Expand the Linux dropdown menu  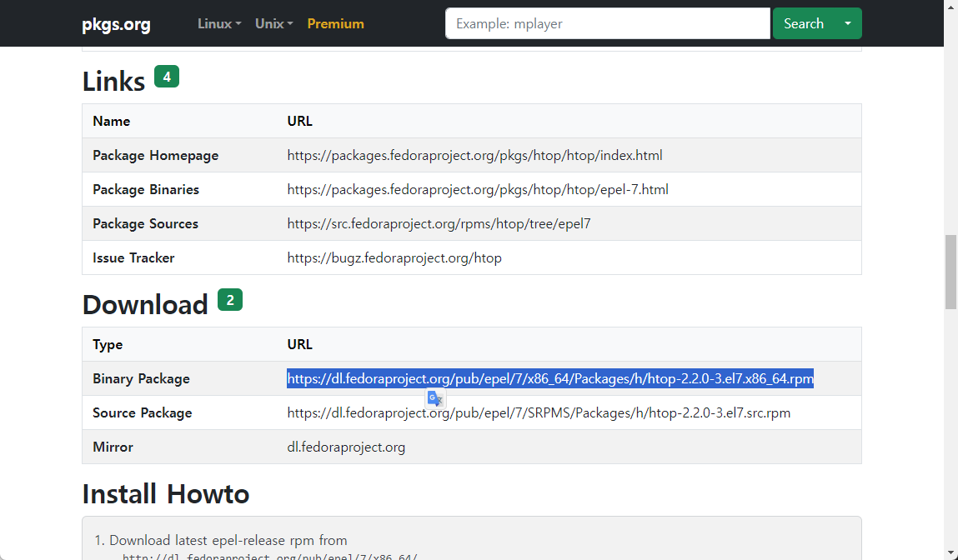pyautogui.click(x=219, y=24)
